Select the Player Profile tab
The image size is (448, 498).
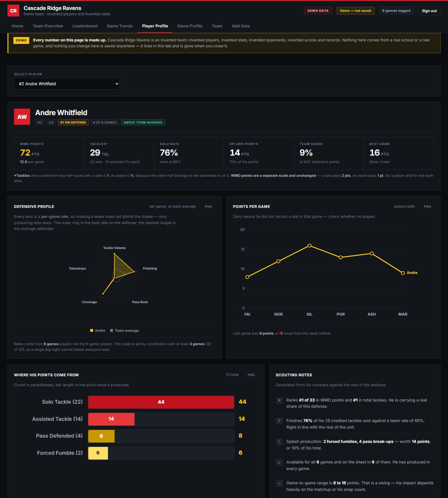[x=155, y=26]
